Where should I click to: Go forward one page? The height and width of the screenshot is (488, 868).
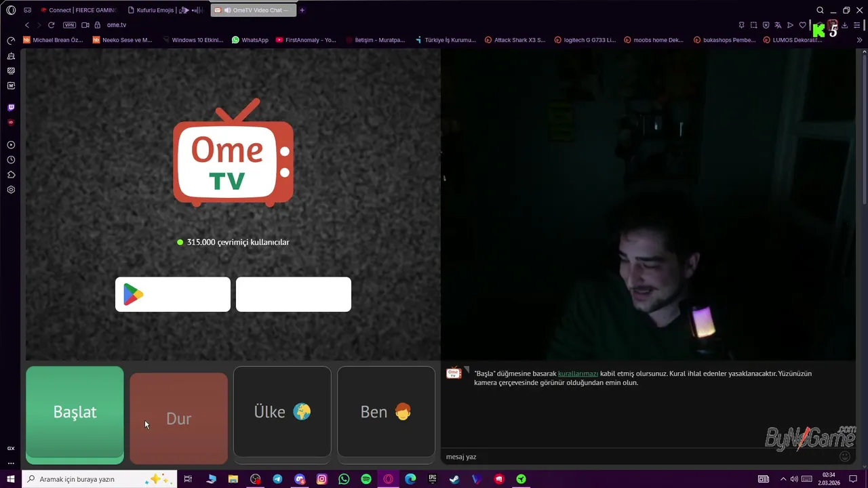point(39,25)
